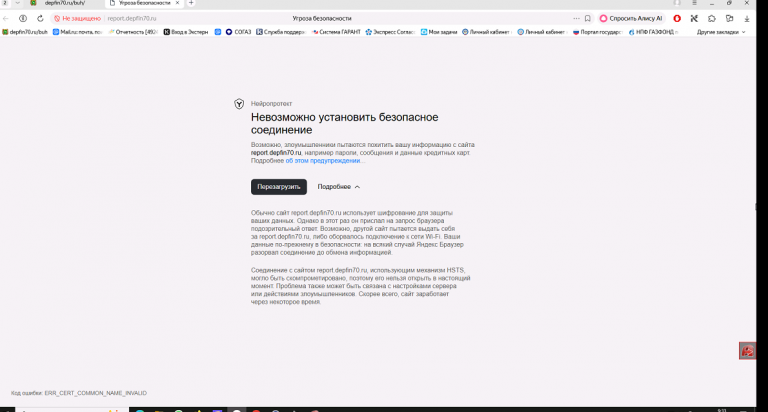
Task: Open the 'Портал государственных' bookmark
Action: [x=598, y=32]
